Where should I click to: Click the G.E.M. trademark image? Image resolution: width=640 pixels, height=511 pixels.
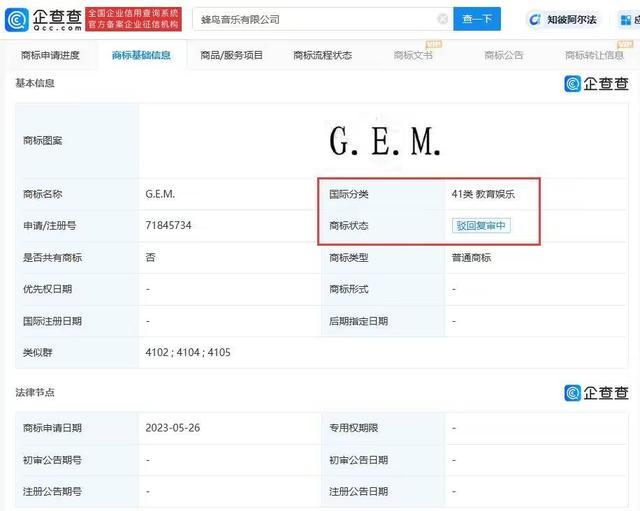tap(385, 142)
